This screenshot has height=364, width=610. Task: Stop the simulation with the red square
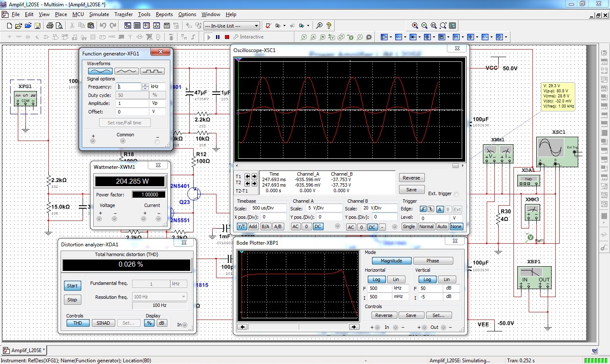227,37
